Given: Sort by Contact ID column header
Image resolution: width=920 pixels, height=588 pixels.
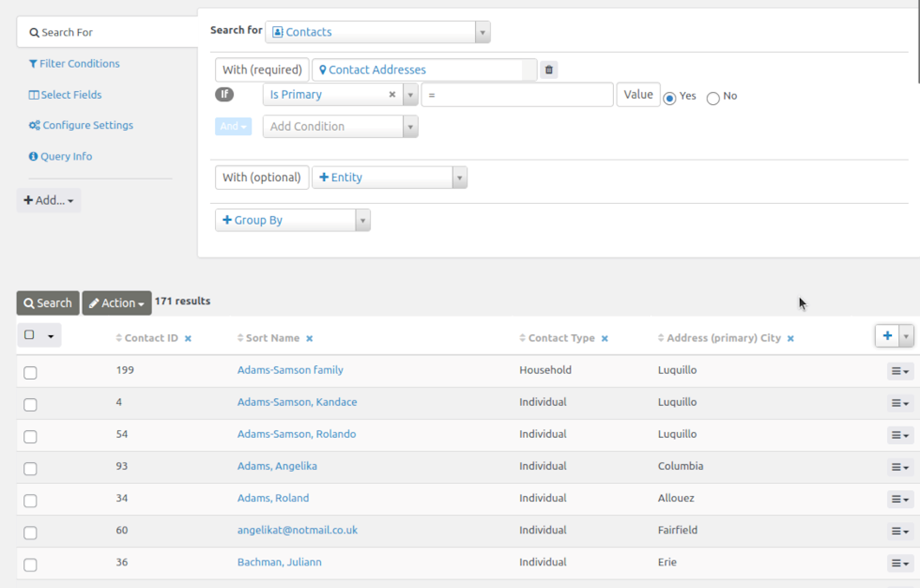Looking at the screenshot, I should [x=151, y=338].
